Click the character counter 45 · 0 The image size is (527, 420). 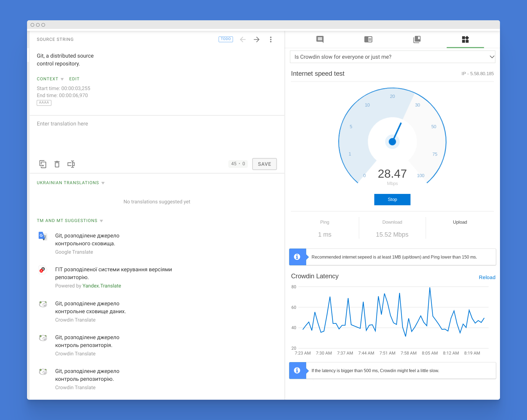pyautogui.click(x=238, y=164)
